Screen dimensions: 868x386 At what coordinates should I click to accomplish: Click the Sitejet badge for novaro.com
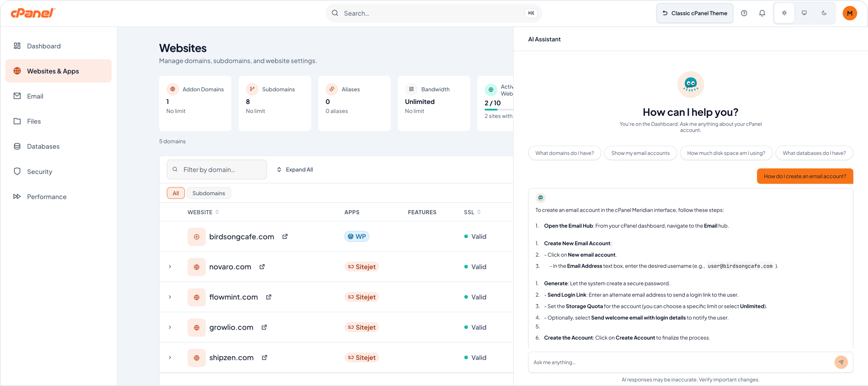pyautogui.click(x=362, y=267)
